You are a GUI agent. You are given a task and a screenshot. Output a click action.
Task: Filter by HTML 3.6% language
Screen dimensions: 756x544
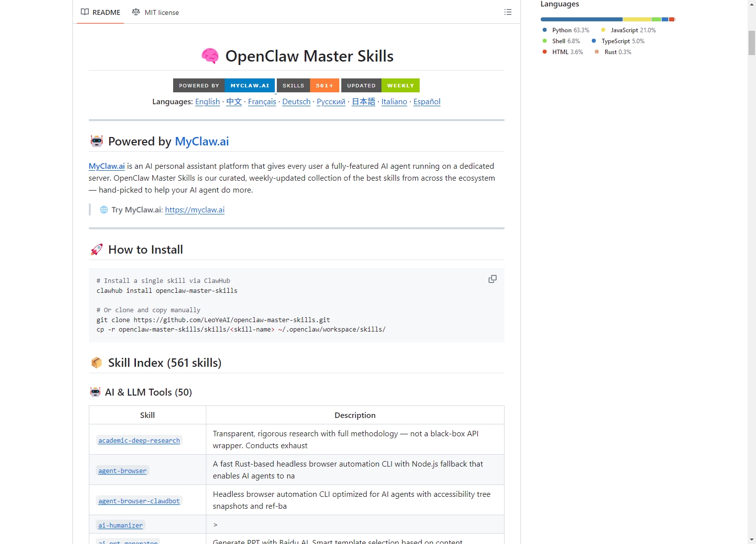coord(563,52)
